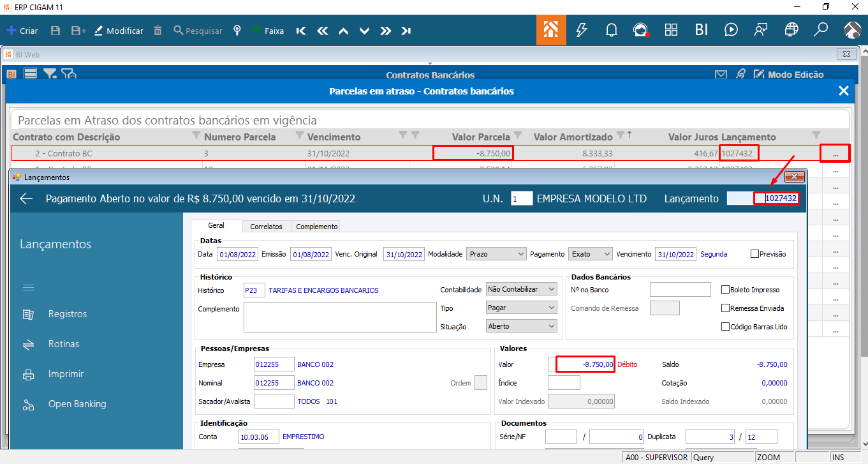Move to the next record with down arrow
The image size is (868, 464).
pos(364,31)
